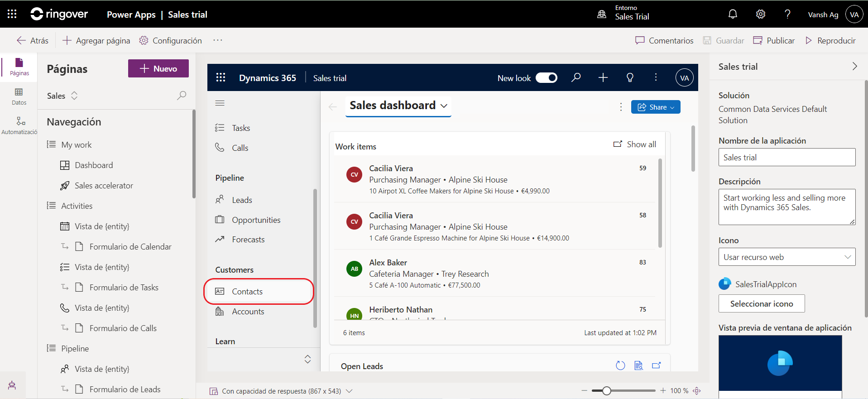The width and height of the screenshot is (868, 399).
Task: Open VA account avatar in top bar
Action: click(854, 14)
